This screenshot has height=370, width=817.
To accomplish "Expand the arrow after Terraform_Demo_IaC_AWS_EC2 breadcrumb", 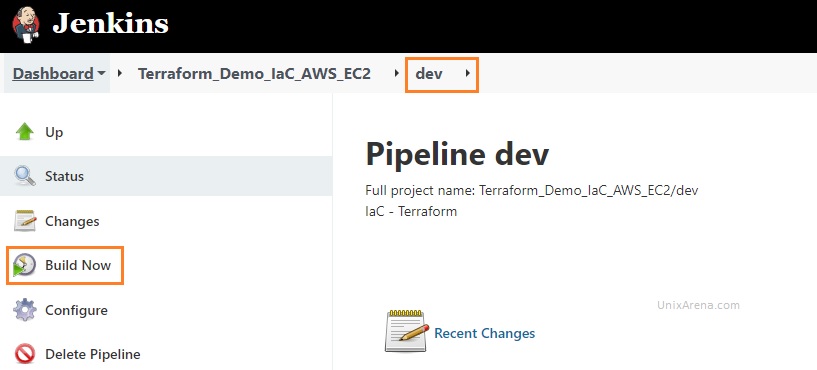I will tap(397, 73).
